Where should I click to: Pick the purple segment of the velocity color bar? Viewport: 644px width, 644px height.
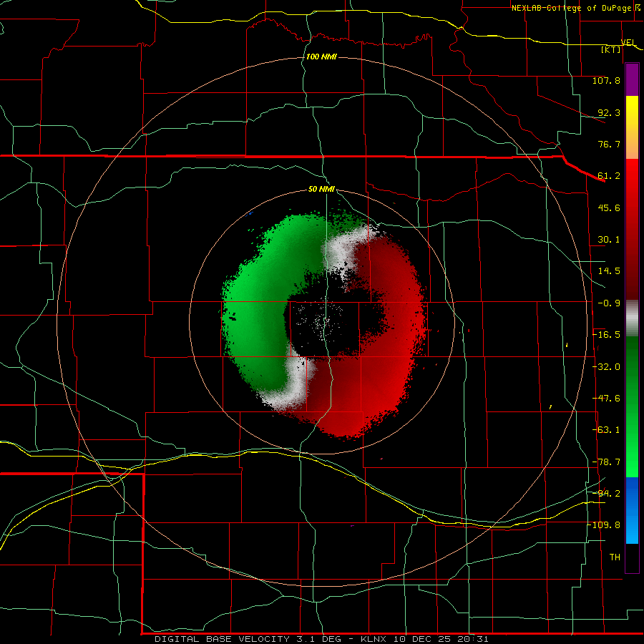pos(632,80)
